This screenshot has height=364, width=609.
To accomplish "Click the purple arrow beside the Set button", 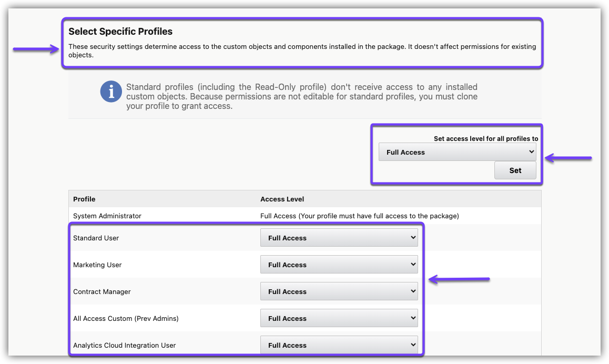I will (568, 158).
